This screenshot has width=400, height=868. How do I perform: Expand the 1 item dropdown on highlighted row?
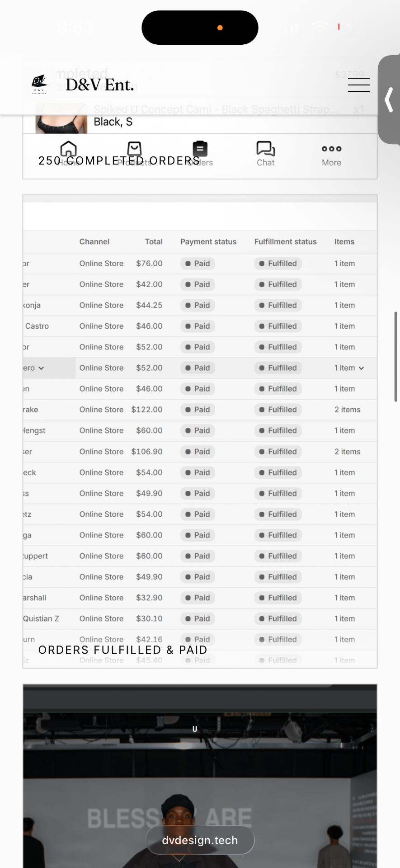pos(361,368)
